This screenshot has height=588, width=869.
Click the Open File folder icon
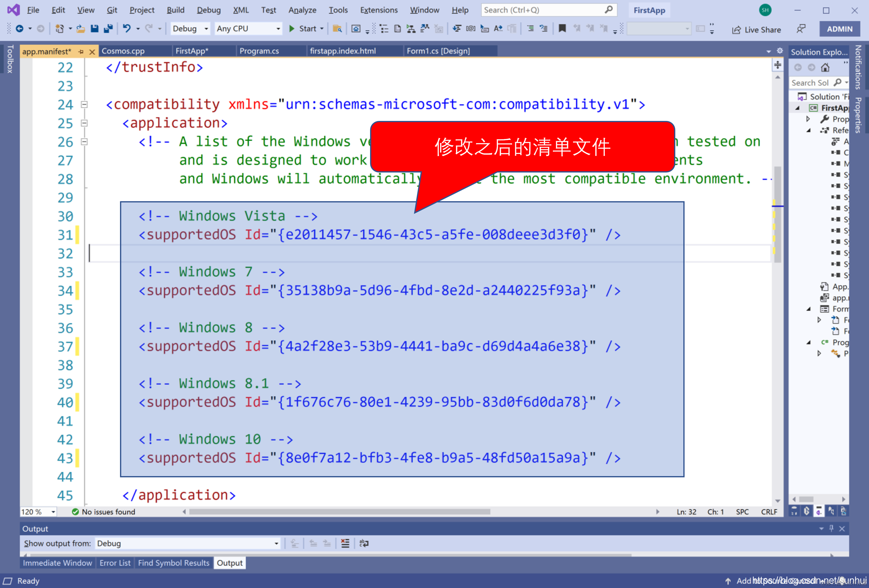80,28
